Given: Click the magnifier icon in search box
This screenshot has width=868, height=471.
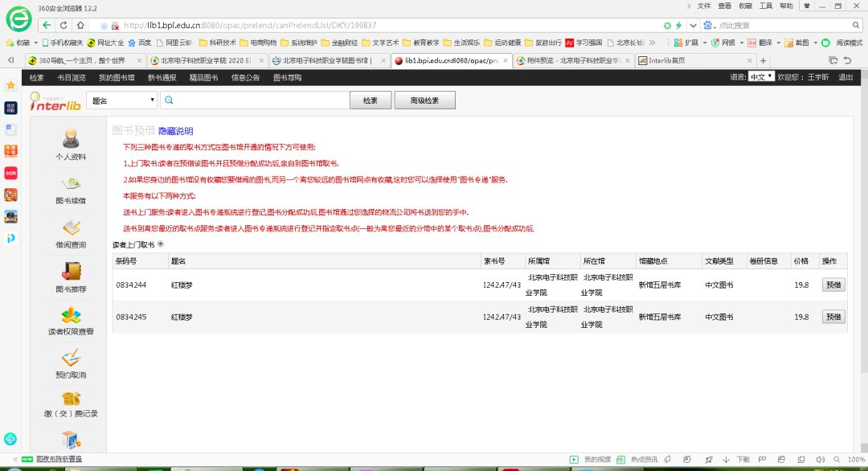Looking at the screenshot, I should (x=169, y=100).
